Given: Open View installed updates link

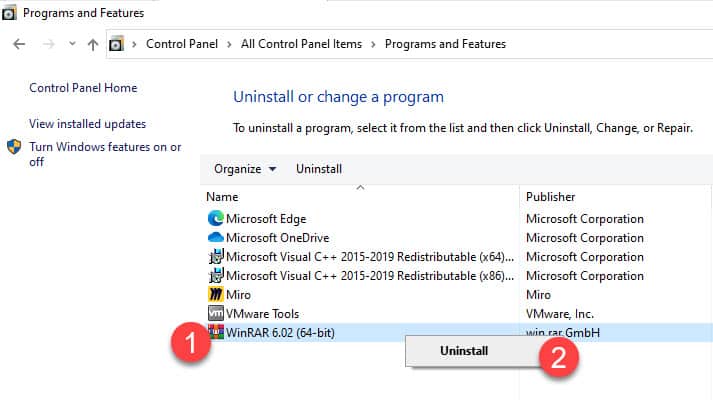Looking at the screenshot, I should pyautogui.click(x=88, y=124).
